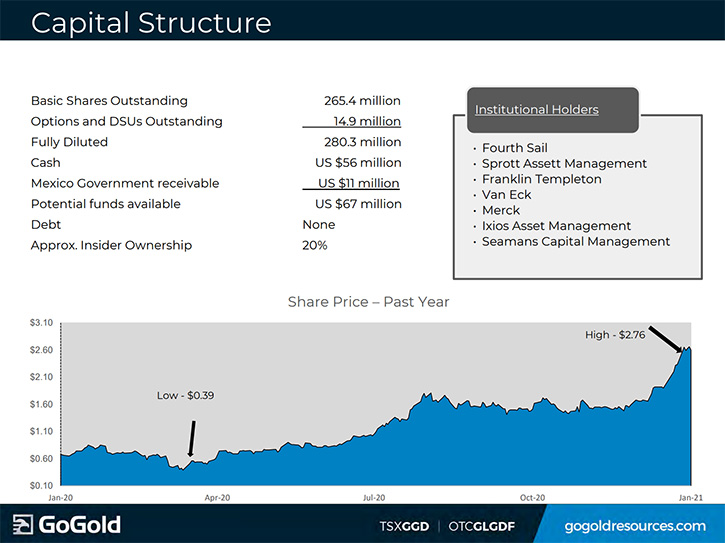Click 'Options and DSUs Outstanding' label
Image resolution: width=725 pixels, height=543 pixels.
click(127, 121)
